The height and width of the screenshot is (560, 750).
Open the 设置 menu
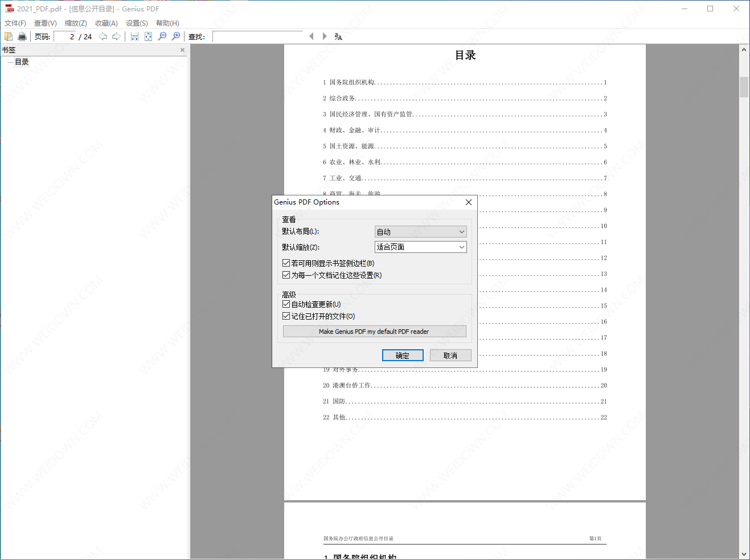tap(137, 23)
